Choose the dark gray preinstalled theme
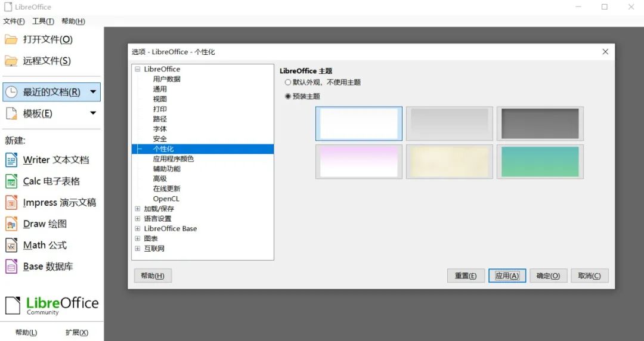The image size is (644, 341). 540,123
